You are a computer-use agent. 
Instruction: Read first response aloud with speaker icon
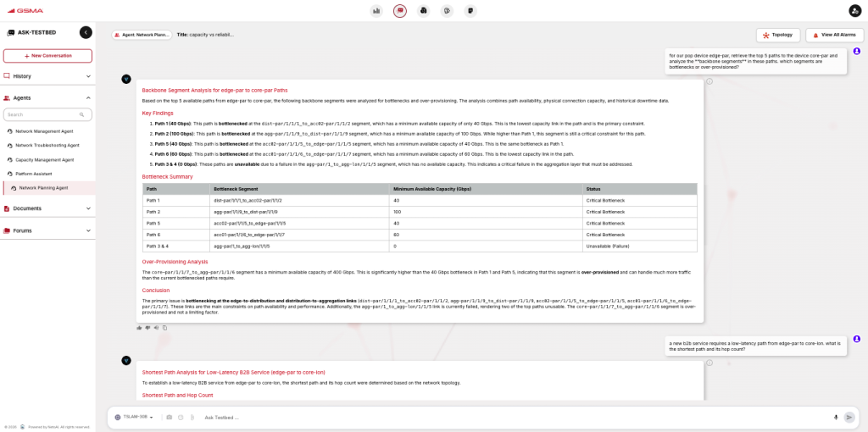tap(156, 328)
